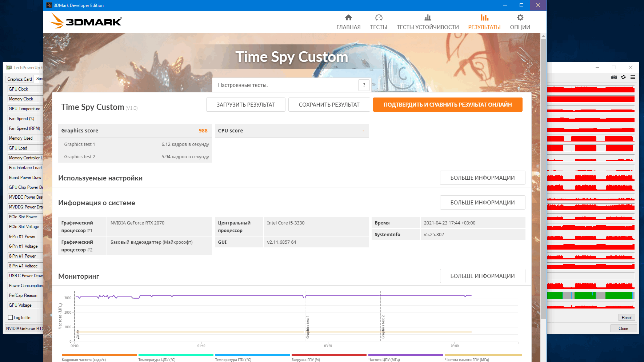The image size is (644, 362).
Task: Open the GPU-Z hamburger menu
Action: (x=633, y=77)
